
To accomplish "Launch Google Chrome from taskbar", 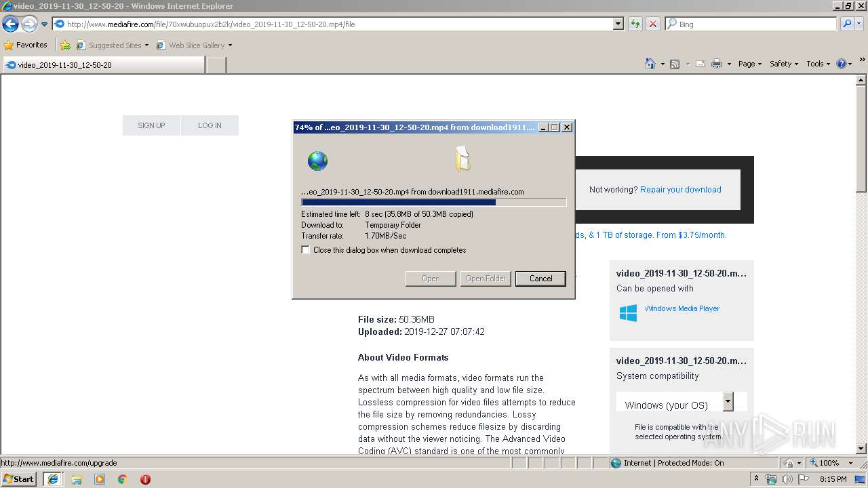I will [x=123, y=479].
